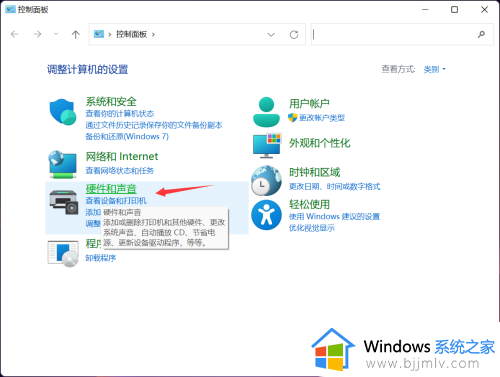Open the User Accounts person icon
The height and width of the screenshot is (377, 500).
pyautogui.click(x=266, y=112)
